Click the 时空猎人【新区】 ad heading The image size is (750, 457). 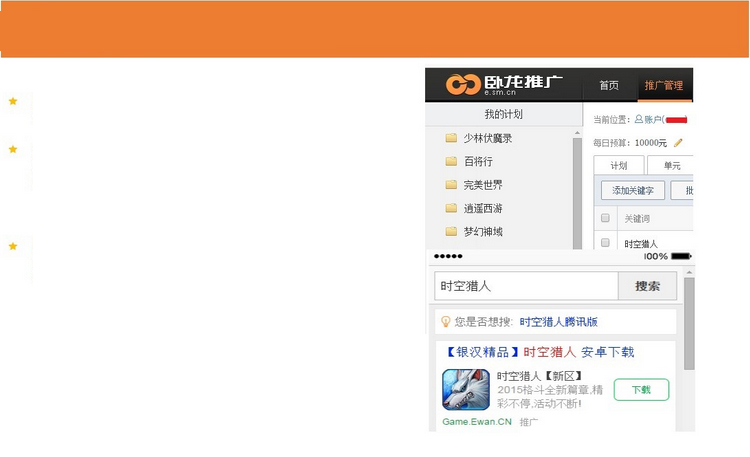tap(540, 376)
